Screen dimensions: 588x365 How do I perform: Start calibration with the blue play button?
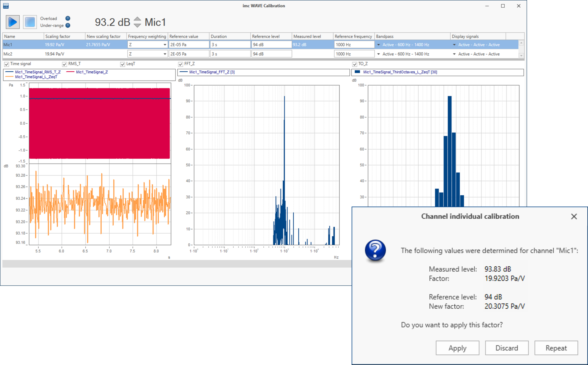13,22
